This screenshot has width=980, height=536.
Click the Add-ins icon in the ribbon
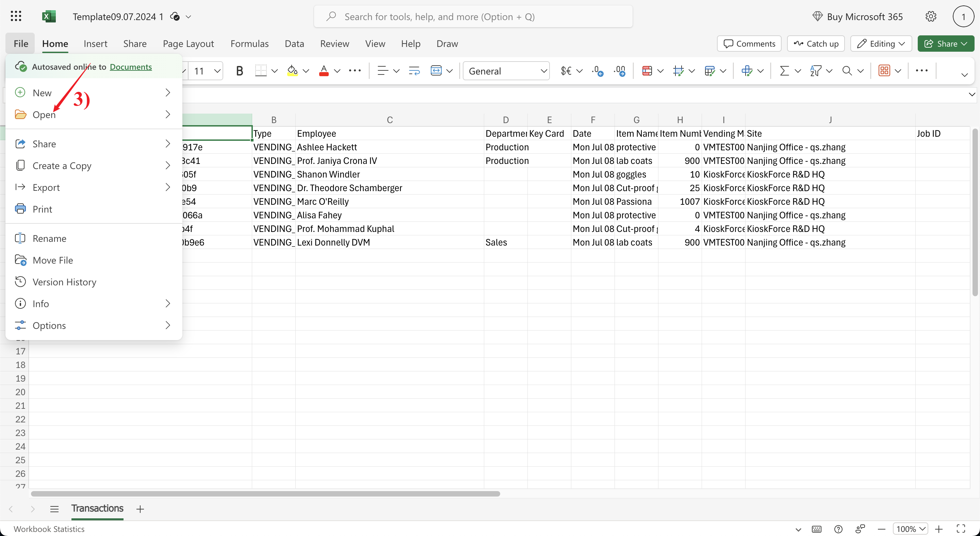point(884,71)
